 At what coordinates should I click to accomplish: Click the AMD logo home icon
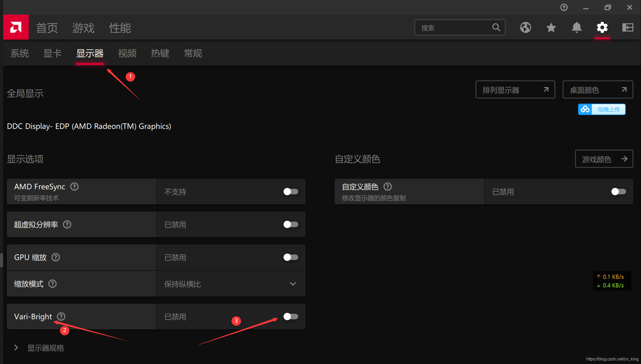pyautogui.click(x=16, y=27)
